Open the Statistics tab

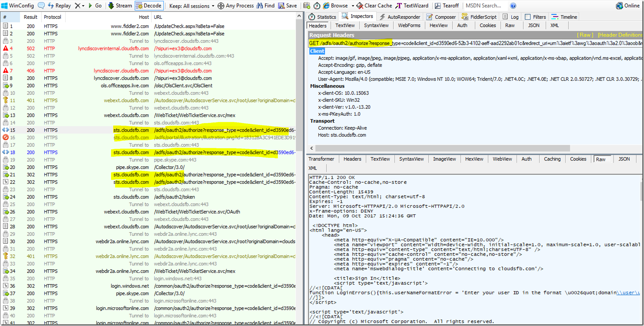click(x=322, y=17)
